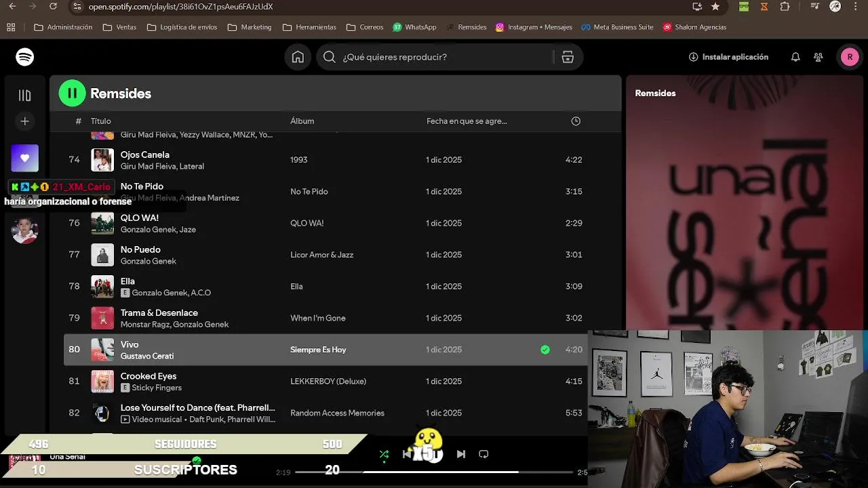Image resolution: width=868 pixels, height=488 pixels.
Task: Open Chrome extensions puzzle icon
Action: [x=785, y=6]
